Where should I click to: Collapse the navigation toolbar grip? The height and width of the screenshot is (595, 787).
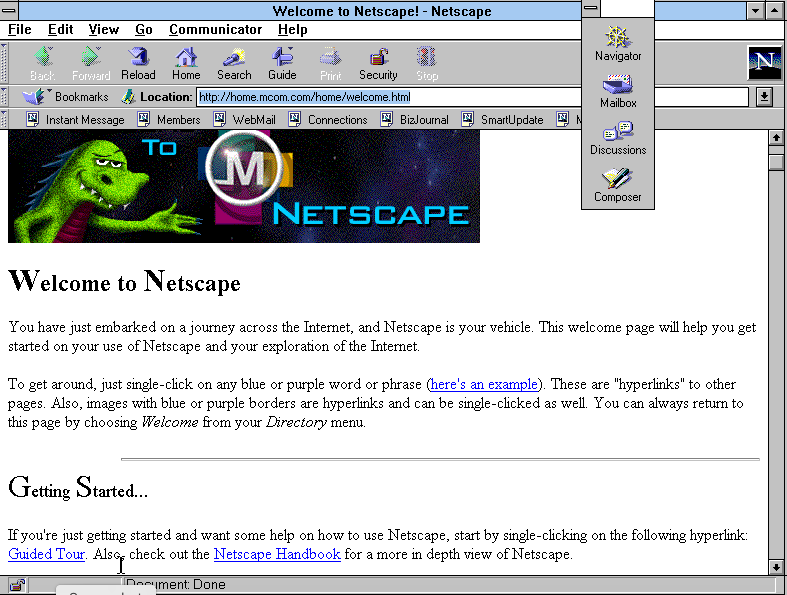click(x=4, y=63)
